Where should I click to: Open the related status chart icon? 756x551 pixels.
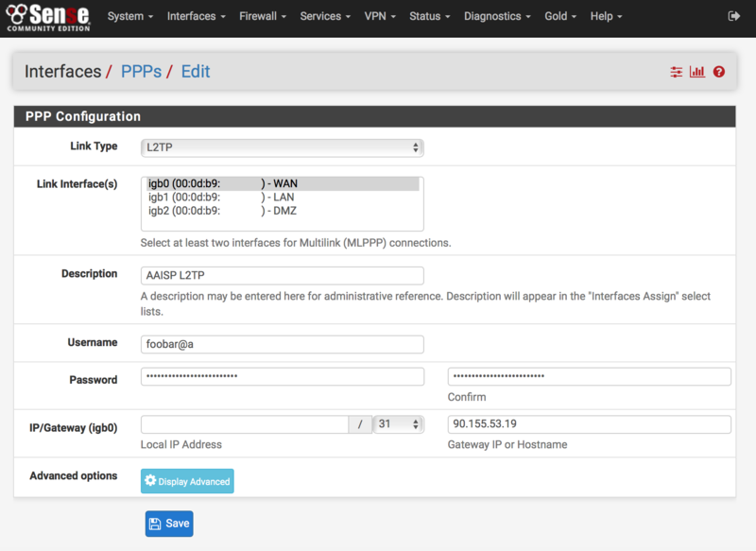pos(697,72)
